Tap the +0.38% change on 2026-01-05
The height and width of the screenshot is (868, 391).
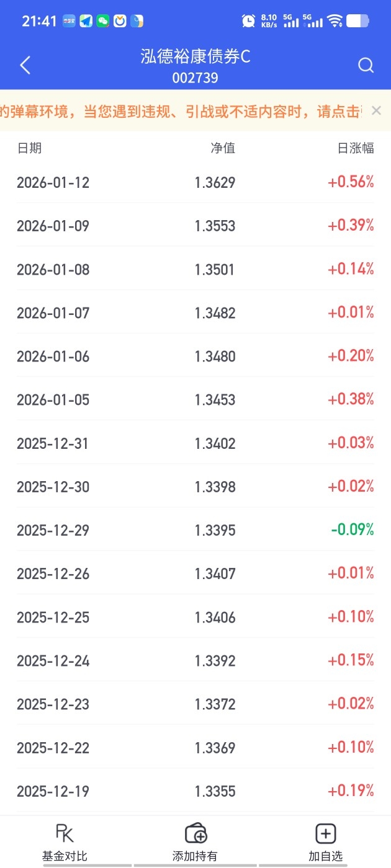point(351,399)
